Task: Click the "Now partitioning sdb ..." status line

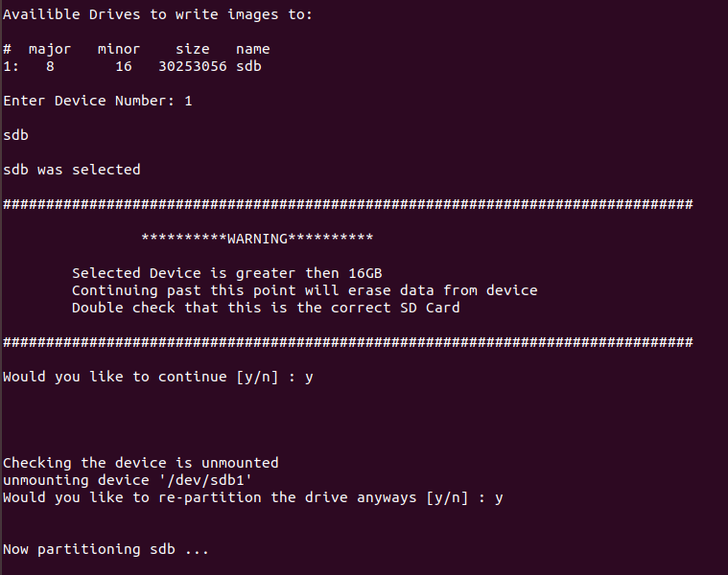Action: click(x=106, y=549)
